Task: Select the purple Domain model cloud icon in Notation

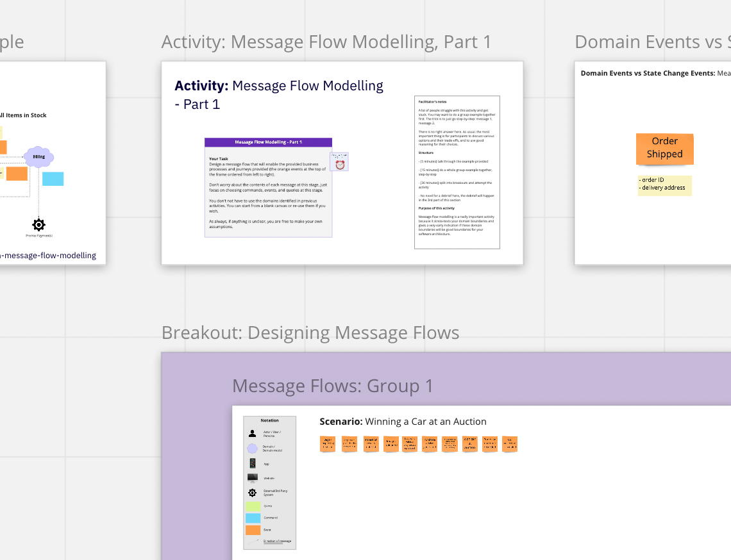Action: [252, 449]
